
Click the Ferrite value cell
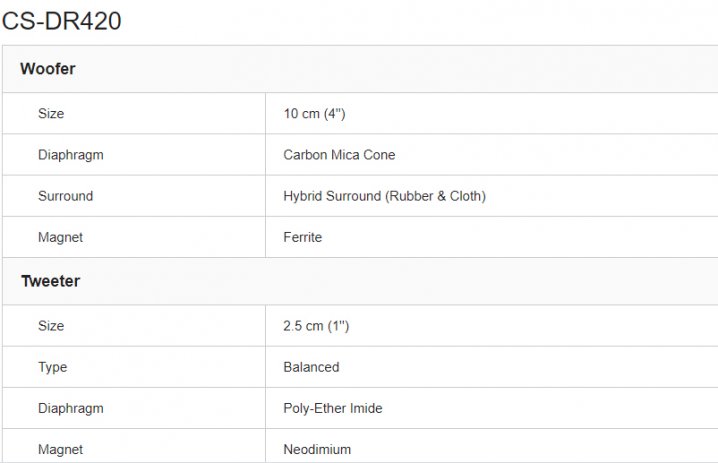pyautogui.click(x=302, y=237)
